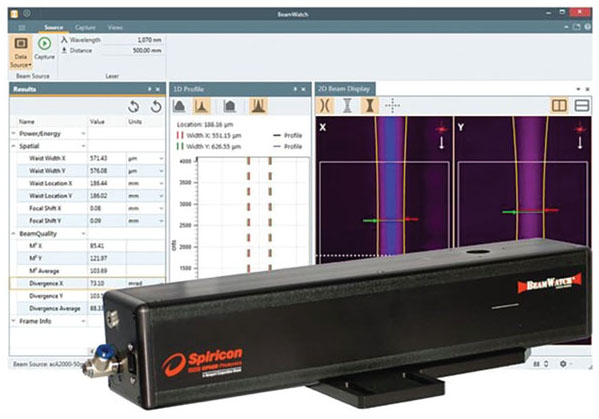Select the M² X row
599x419 pixels.
[91, 246]
